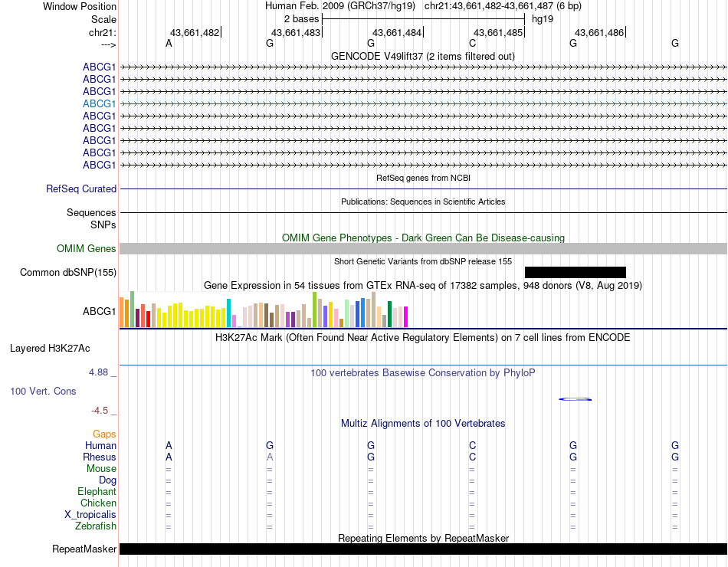Click the GENCODE V49lift37 track title
728x567 pixels.
pos(422,56)
